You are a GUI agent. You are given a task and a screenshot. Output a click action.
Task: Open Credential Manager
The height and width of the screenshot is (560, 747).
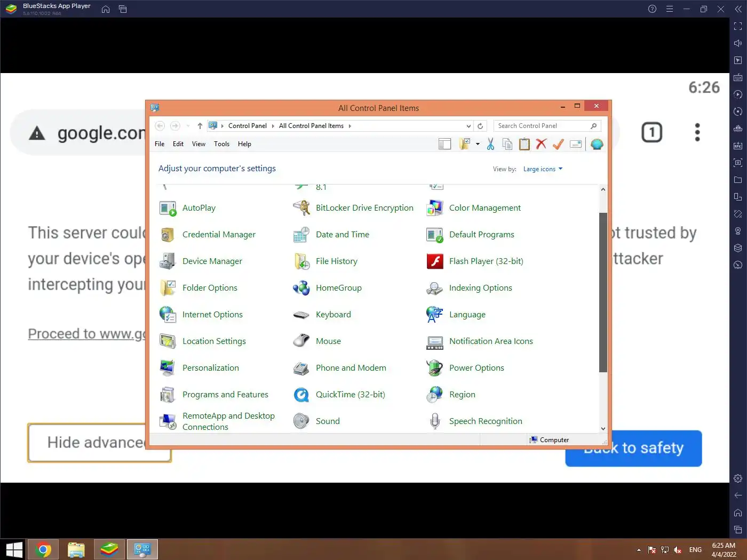[208, 235]
